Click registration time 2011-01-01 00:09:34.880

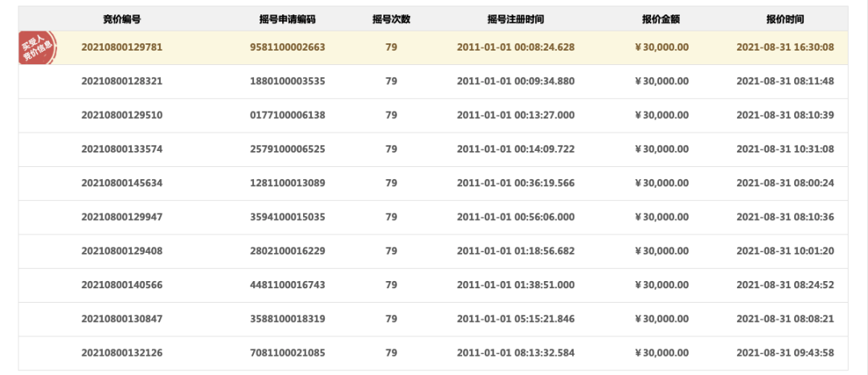tap(516, 81)
